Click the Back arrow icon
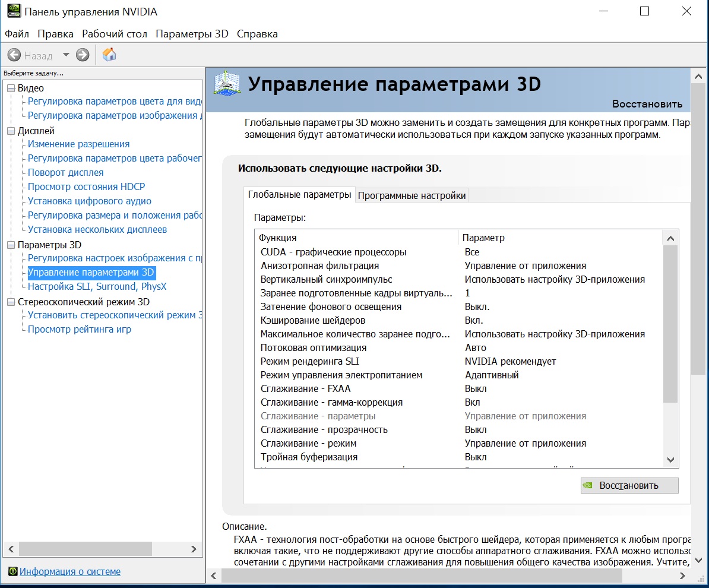 coord(14,55)
